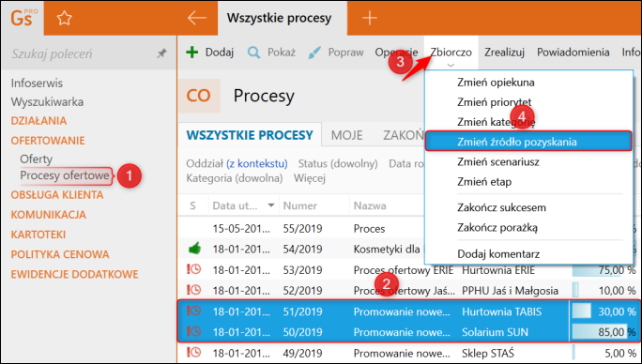Open Procesy ofertowe in the sidebar

(x=65, y=175)
